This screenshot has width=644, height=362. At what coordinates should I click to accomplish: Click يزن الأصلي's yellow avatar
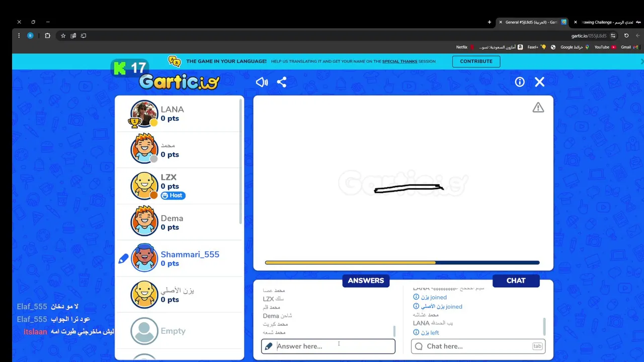click(144, 294)
